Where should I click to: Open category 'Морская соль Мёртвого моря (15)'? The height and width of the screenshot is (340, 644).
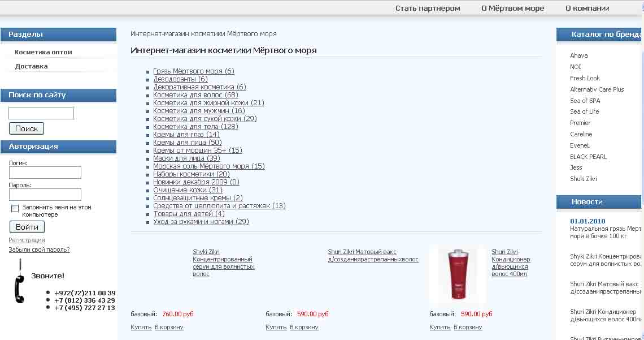[209, 166]
